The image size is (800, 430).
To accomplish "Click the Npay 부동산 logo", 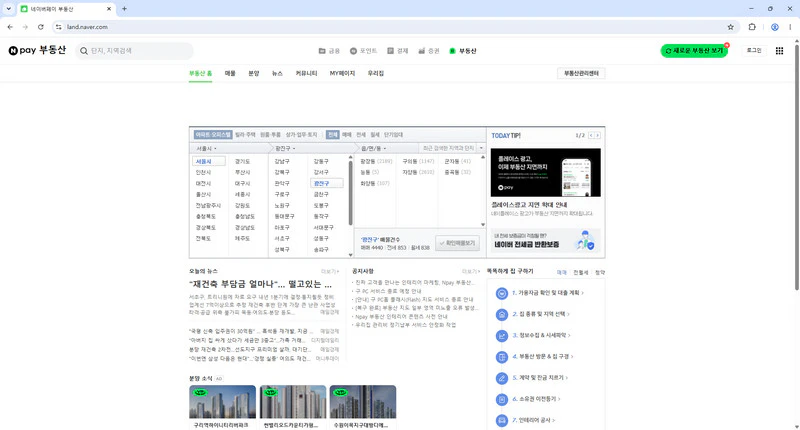I will (x=37, y=50).
